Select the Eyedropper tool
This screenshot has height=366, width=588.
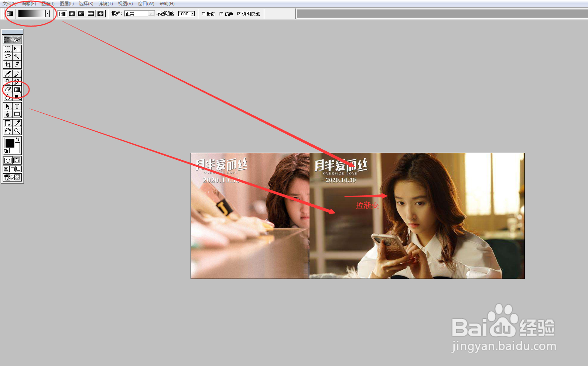(17, 123)
